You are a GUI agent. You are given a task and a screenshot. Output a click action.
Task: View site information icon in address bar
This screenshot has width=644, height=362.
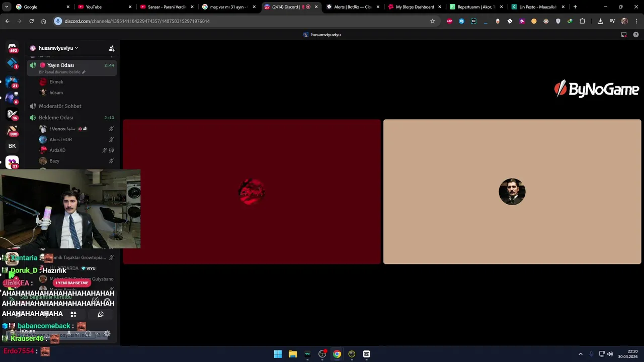tap(58, 21)
